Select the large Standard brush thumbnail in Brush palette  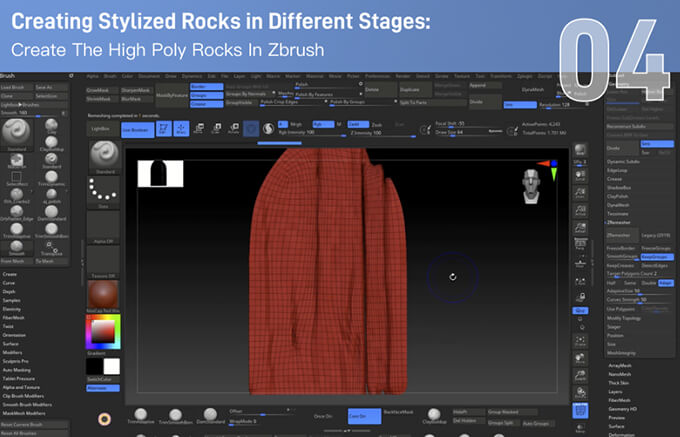click(x=16, y=133)
